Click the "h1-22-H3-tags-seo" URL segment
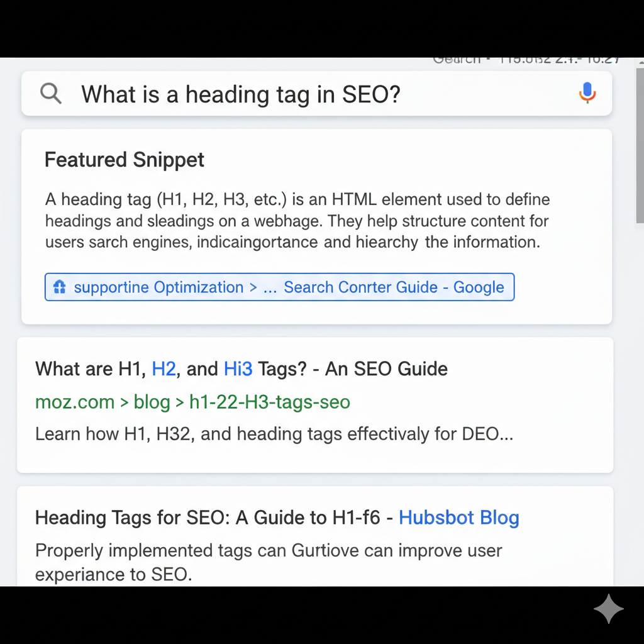 [269, 402]
